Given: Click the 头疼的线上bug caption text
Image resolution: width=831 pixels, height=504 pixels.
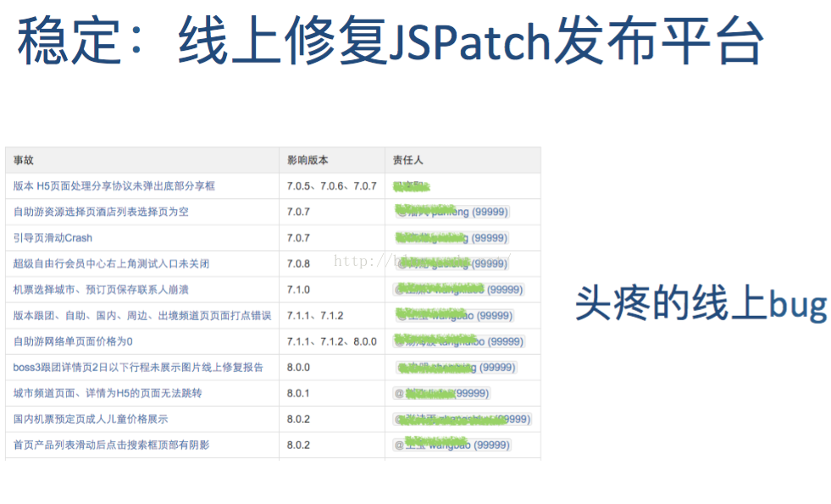Looking at the screenshot, I should coord(701,302).
